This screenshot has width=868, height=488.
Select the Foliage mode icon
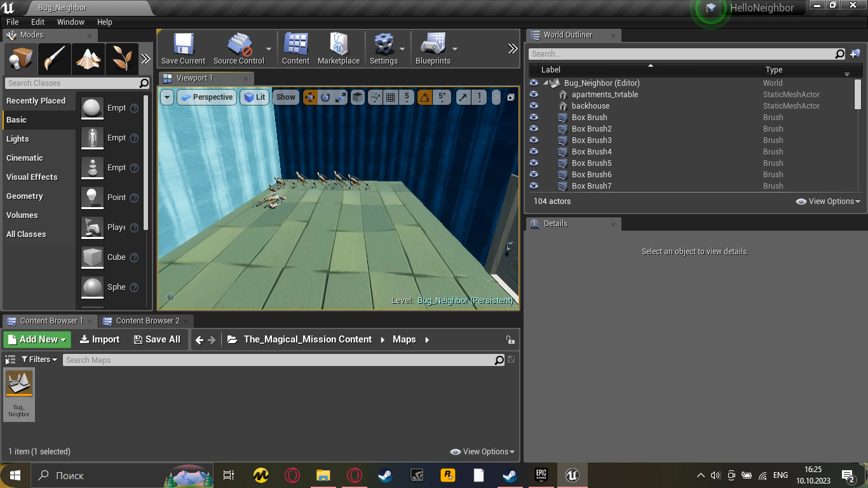tap(121, 59)
